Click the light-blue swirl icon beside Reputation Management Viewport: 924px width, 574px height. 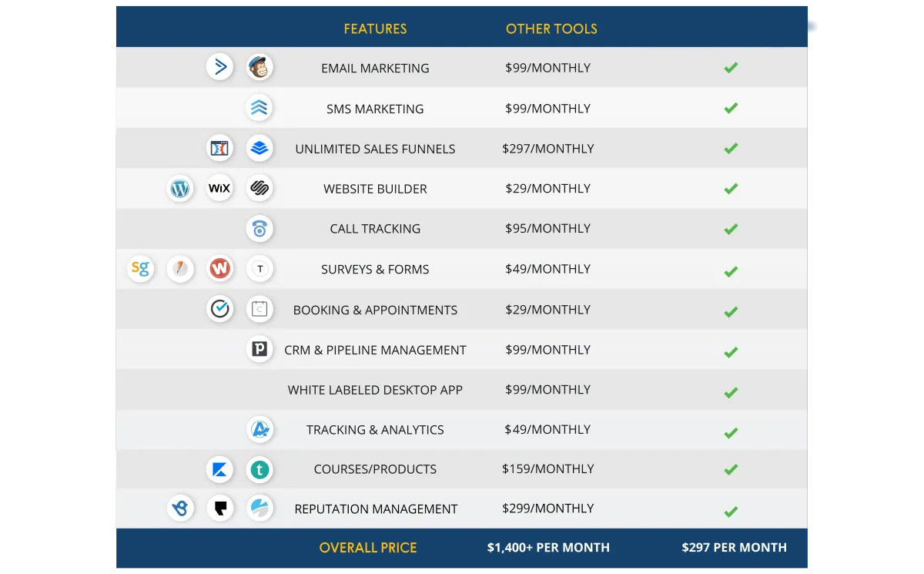pyautogui.click(x=260, y=508)
